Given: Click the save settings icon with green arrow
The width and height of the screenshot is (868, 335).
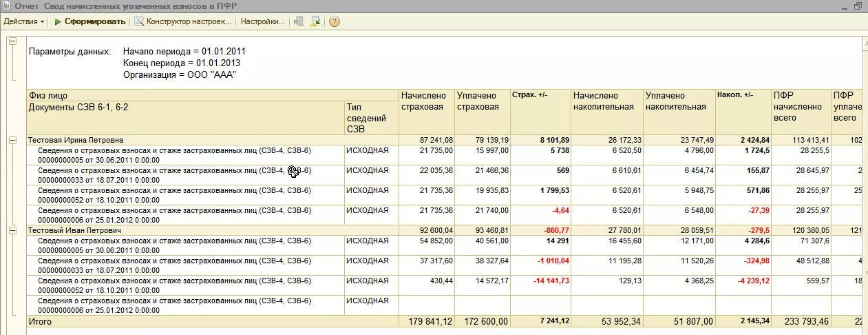Looking at the screenshot, I should coord(315,21).
